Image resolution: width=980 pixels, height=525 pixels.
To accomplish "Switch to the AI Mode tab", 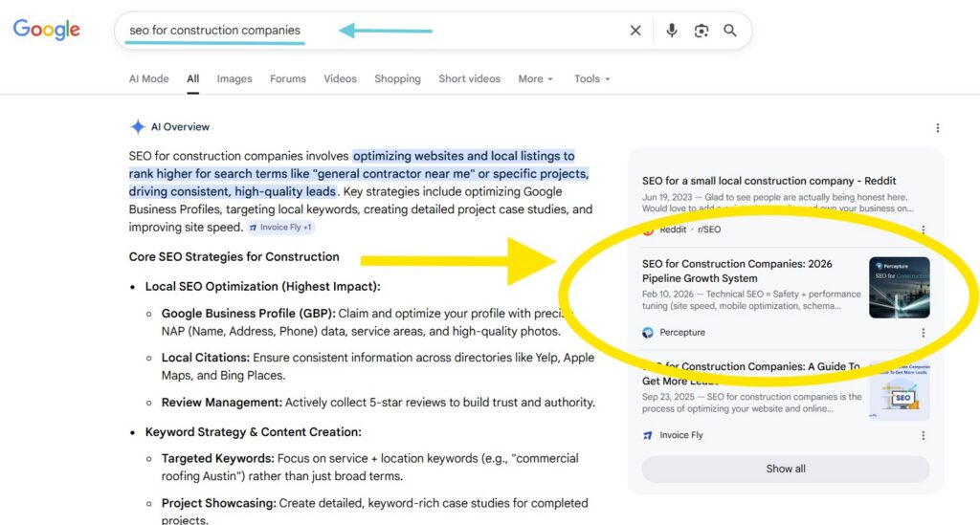I will pos(148,78).
